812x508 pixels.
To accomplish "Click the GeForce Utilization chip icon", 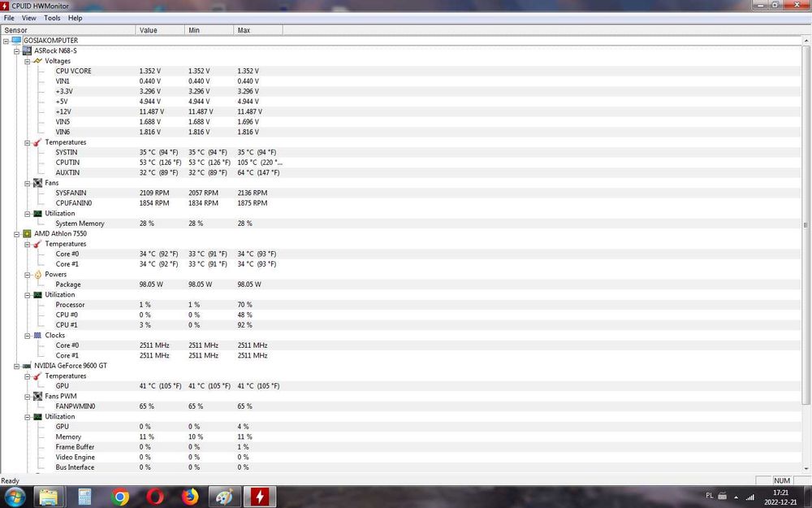I will point(37,416).
